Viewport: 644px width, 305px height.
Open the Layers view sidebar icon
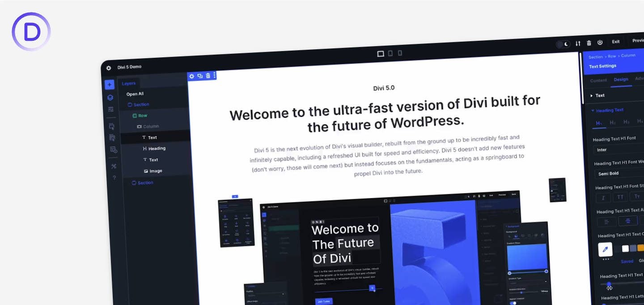click(x=110, y=97)
